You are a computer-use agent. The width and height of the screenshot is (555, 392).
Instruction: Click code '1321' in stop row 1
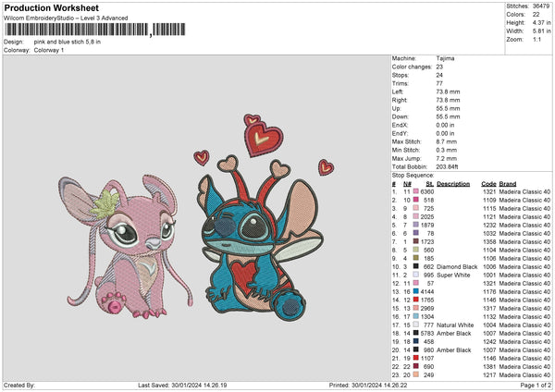pos(489,191)
